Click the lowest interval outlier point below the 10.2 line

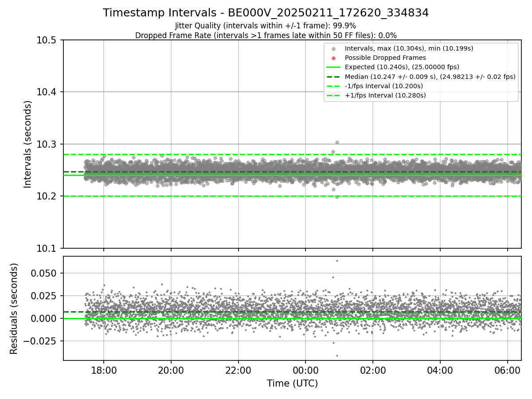(x=337, y=197)
